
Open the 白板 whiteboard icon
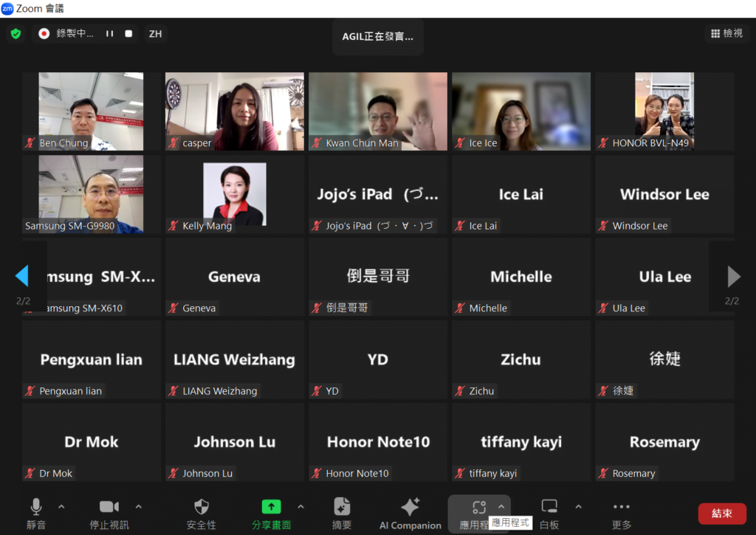tap(549, 507)
